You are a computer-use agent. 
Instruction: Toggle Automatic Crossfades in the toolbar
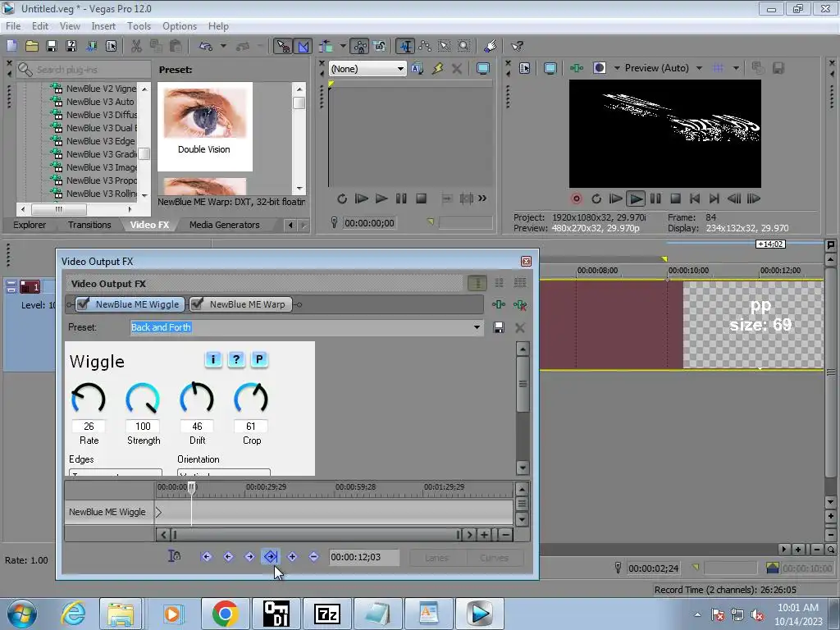[x=303, y=47]
